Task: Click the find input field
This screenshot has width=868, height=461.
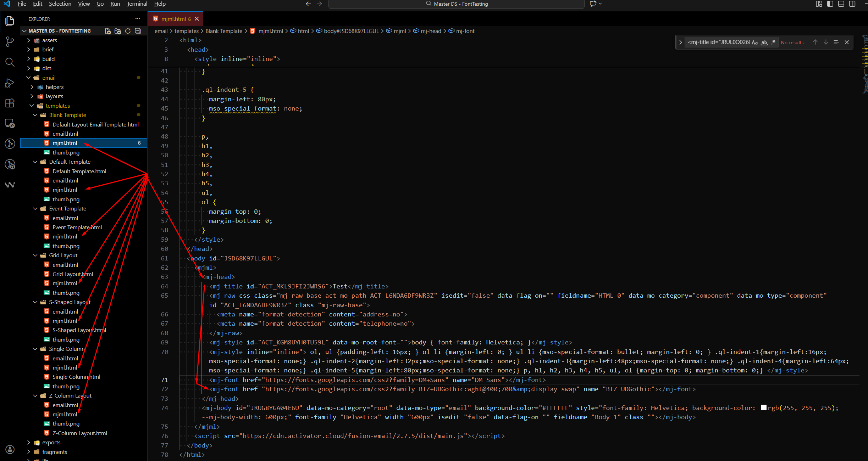Action: click(x=718, y=43)
